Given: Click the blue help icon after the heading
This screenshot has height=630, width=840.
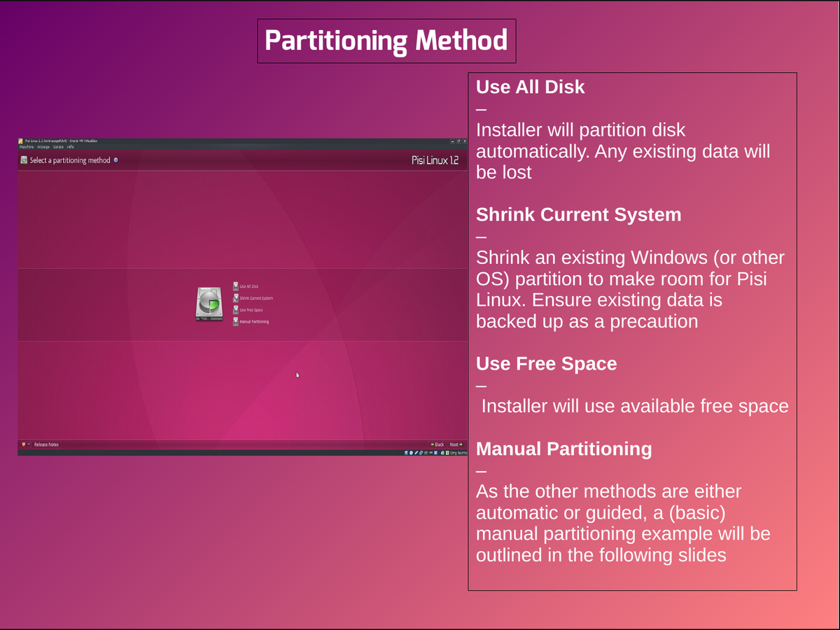Looking at the screenshot, I should 115,160.
